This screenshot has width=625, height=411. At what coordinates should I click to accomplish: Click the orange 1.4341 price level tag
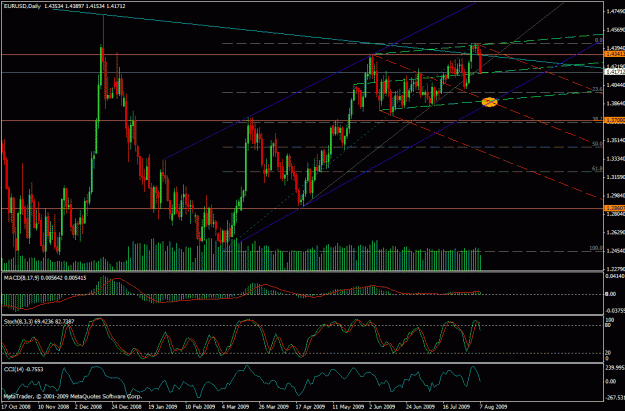tap(615, 54)
